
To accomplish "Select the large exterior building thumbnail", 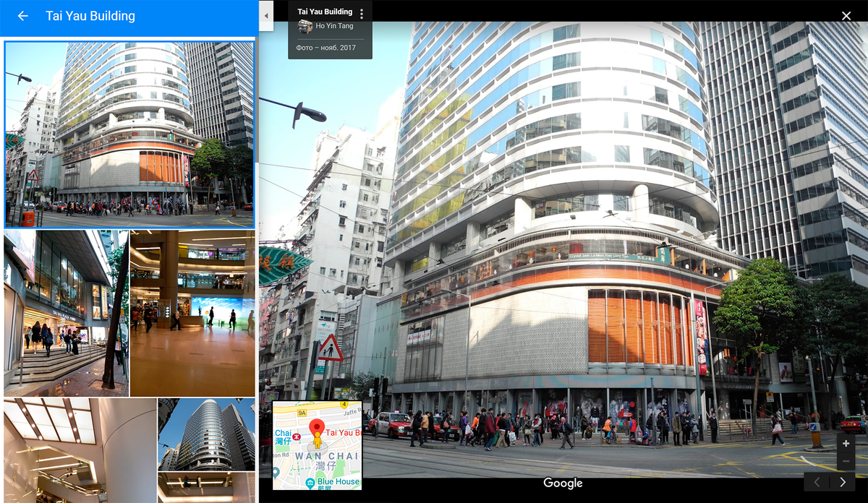I will 129,134.
